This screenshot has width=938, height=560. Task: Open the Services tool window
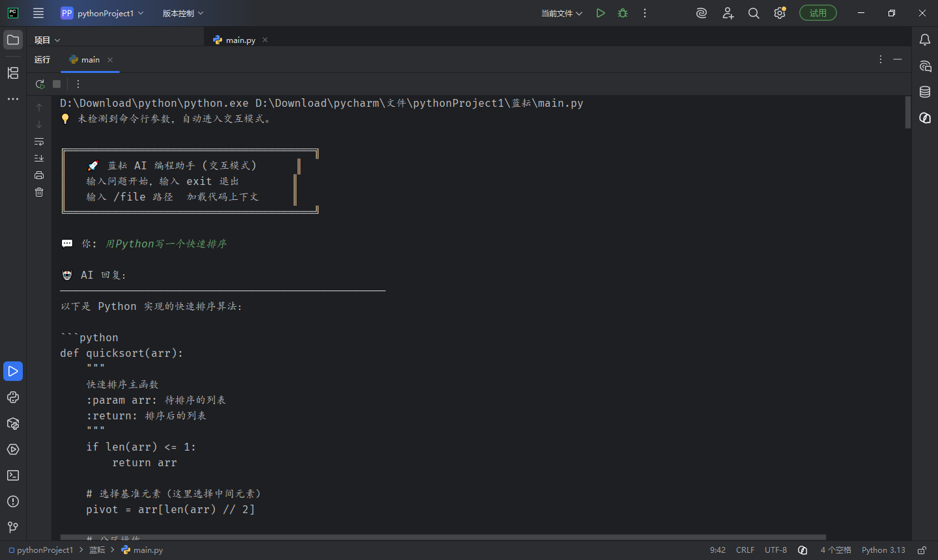13,449
